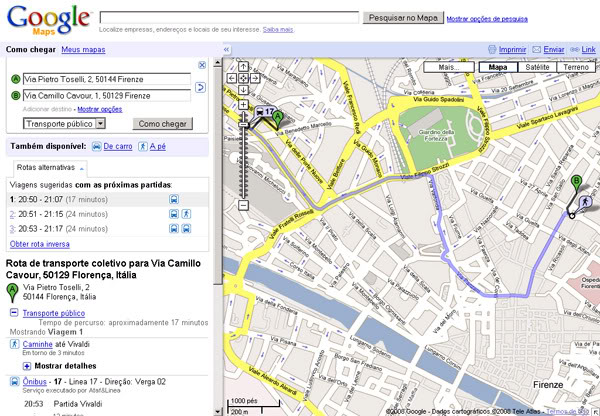This screenshot has width=600, height=416.
Task: Open the A pé directions link
Action: [x=158, y=146]
